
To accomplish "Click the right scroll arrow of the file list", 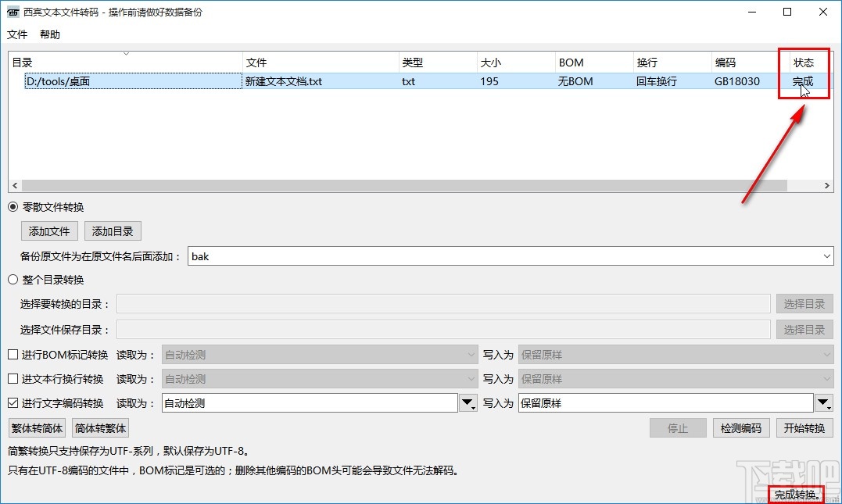I will (828, 185).
